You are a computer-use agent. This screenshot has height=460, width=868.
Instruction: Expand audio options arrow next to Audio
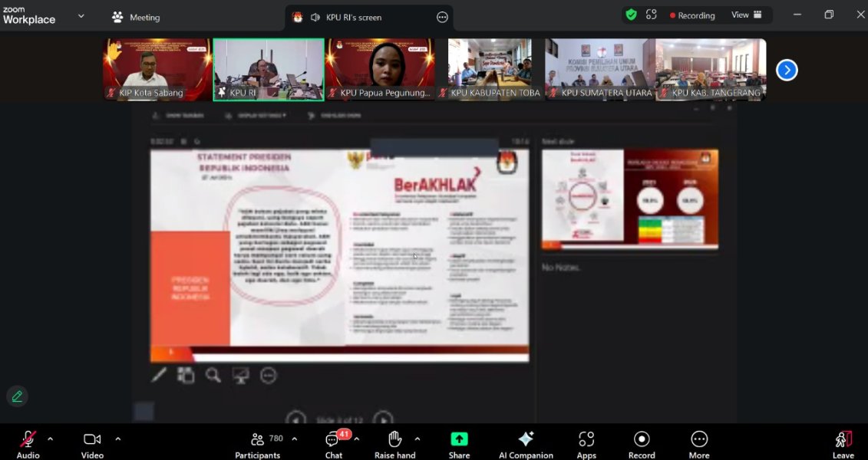click(51, 439)
